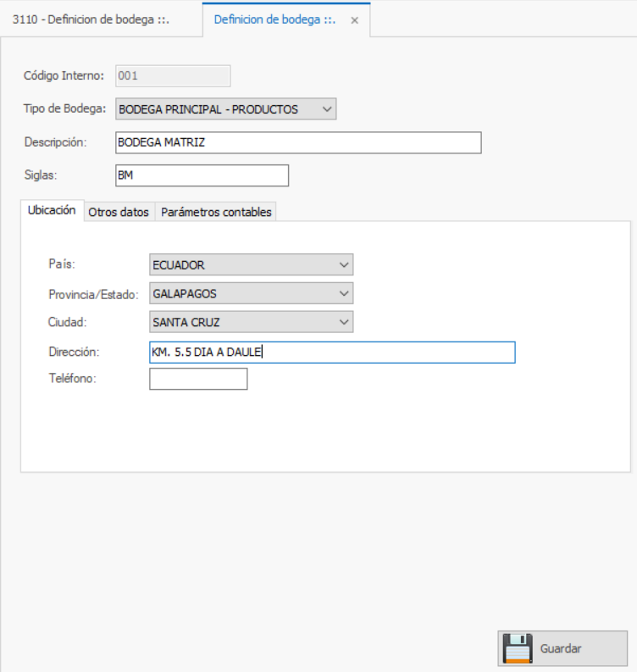Screen dimensions: 637x672
Task: Open the Provincia/Estado dropdown arrow
Action: (344, 293)
